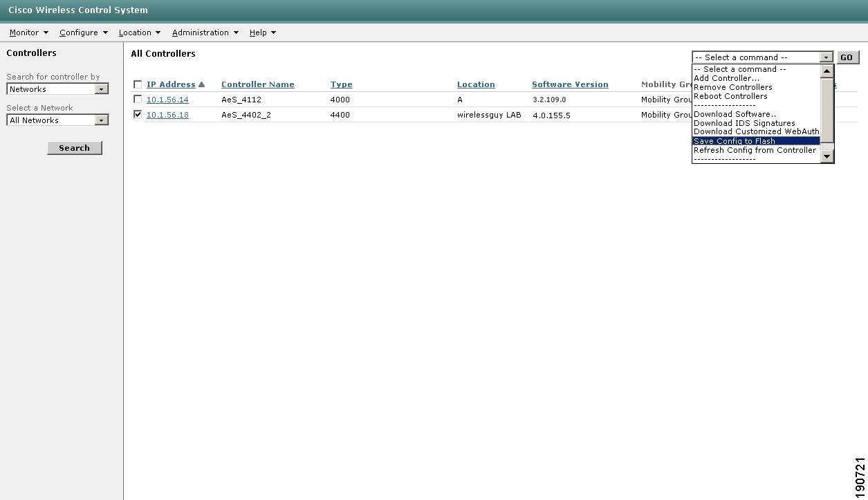The height and width of the screenshot is (500, 868).
Task: Click the AeS_4112 controller name
Action: pyautogui.click(x=241, y=100)
